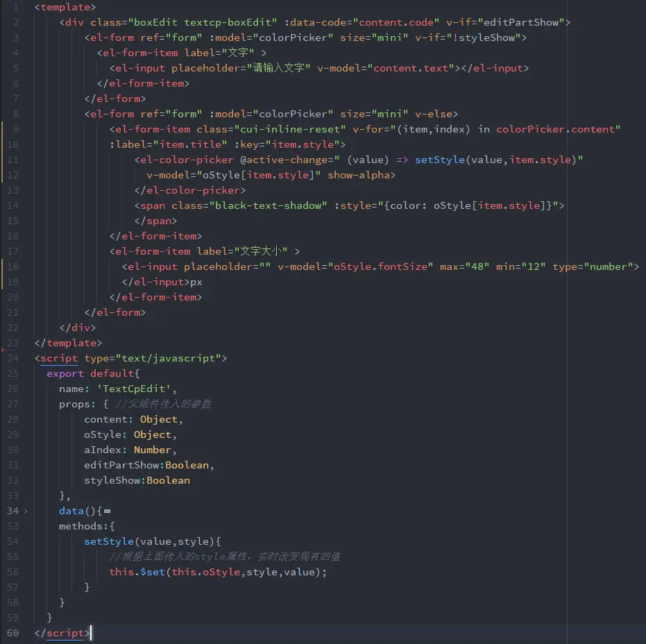The height and width of the screenshot is (644, 646).
Task: Click line number 53 in the gutter
Action: click(12, 526)
